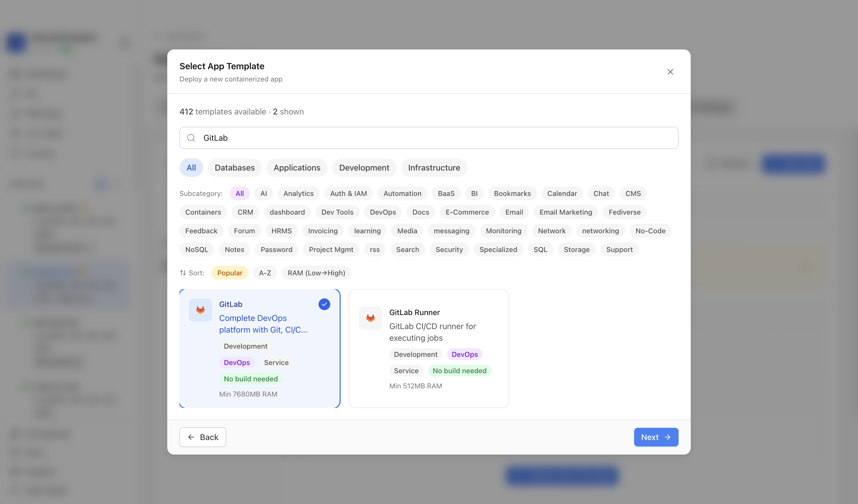The height and width of the screenshot is (504, 858).
Task: Select the Infrastructure category tab
Action: coord(434,168)
